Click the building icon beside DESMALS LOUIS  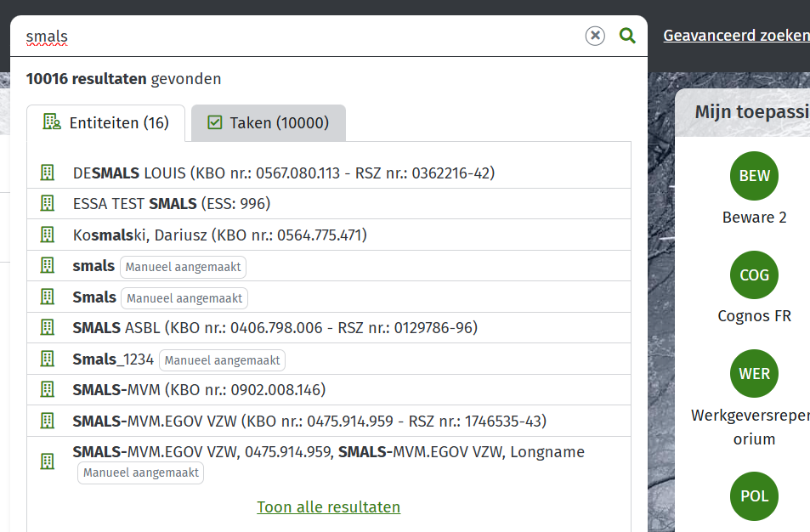pyautogui.click(x=48, y=173)
